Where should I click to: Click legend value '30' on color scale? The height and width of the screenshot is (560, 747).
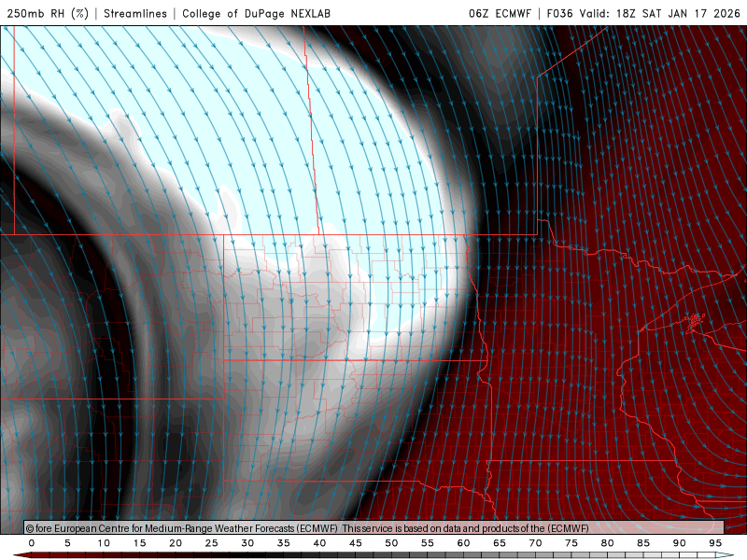click(x=247, y=543)
